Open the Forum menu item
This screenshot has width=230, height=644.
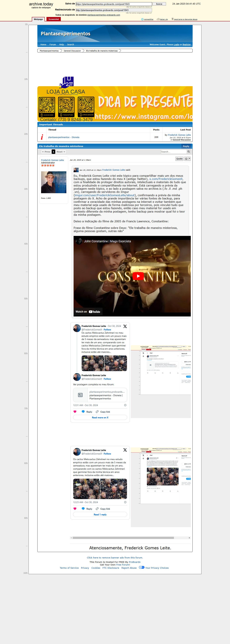pyautogui.click(x=53, y=45)
